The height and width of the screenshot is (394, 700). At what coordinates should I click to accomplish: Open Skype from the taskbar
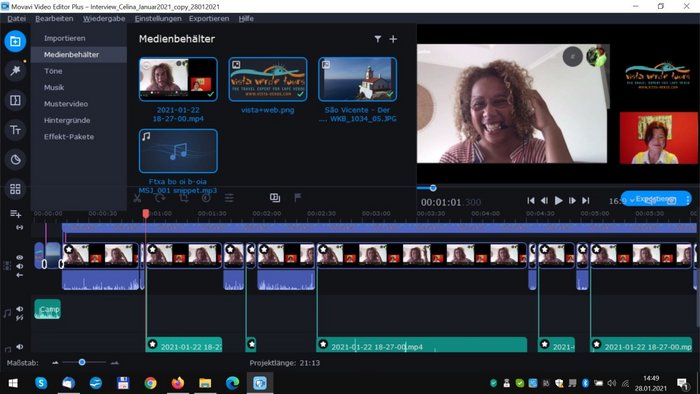41,383
